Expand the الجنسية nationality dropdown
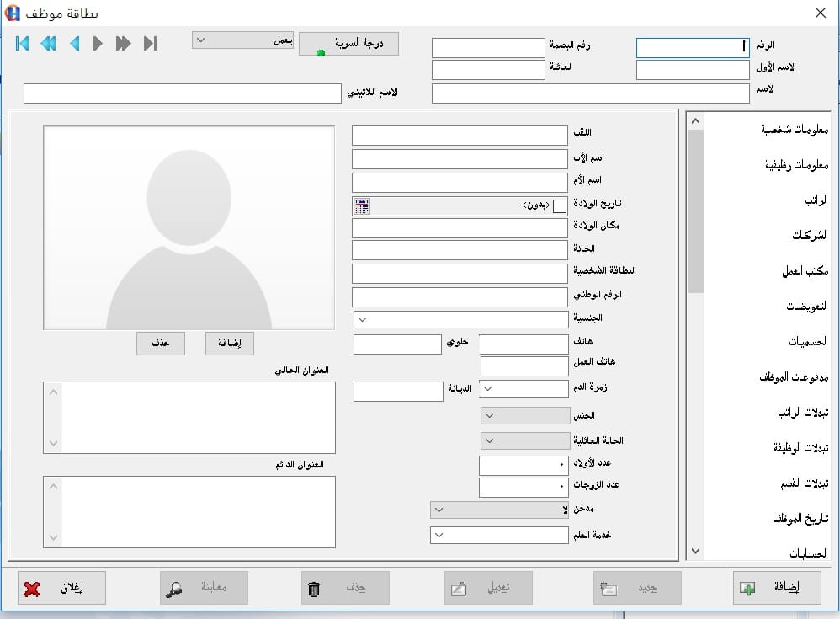The width and height of the screenshot is (840, 619). (362, 320)
